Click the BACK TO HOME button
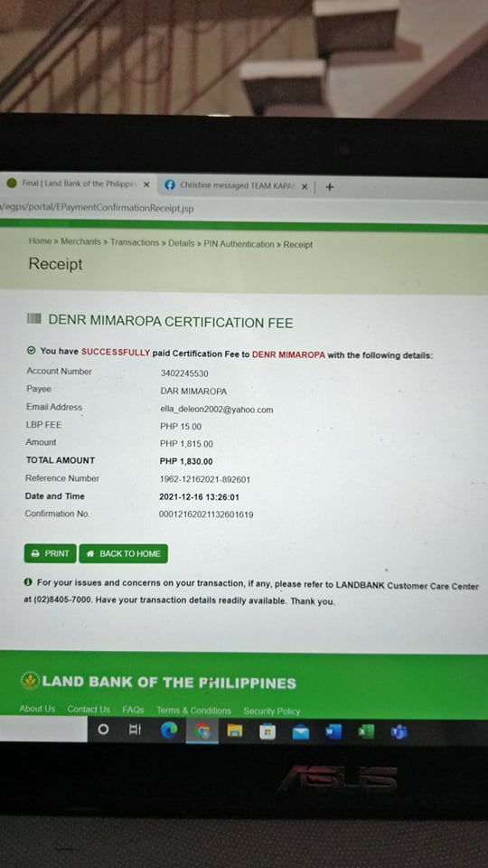 pos(124,553)
